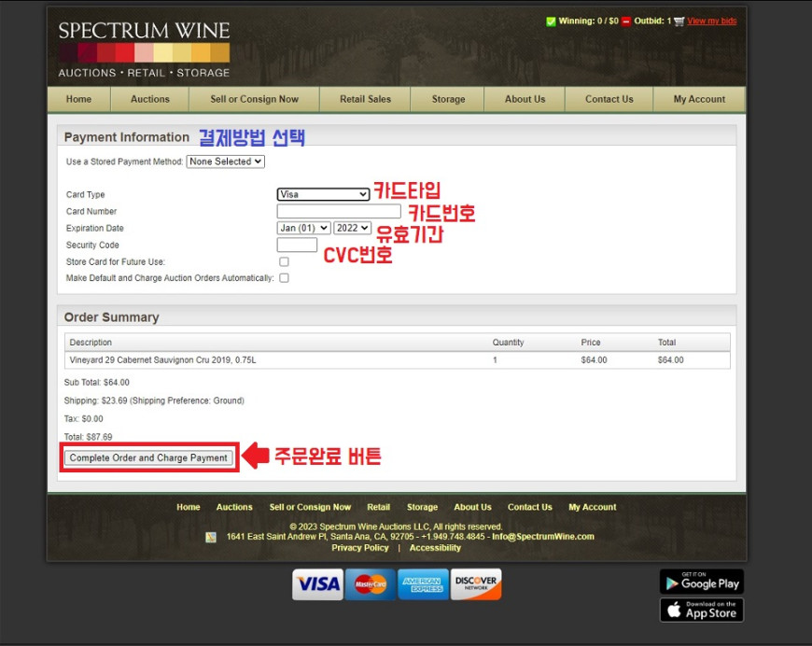Click the MasterCard logo
Viewport: 812px width, 646px height.
click(371, 584)
